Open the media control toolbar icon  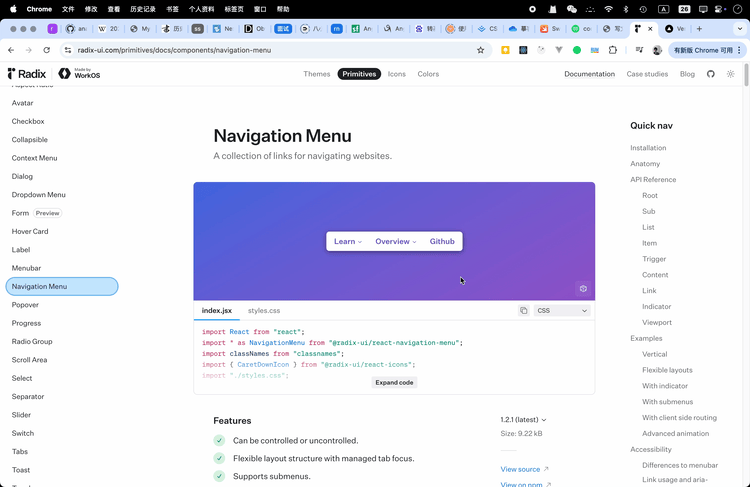coord(639,50)
